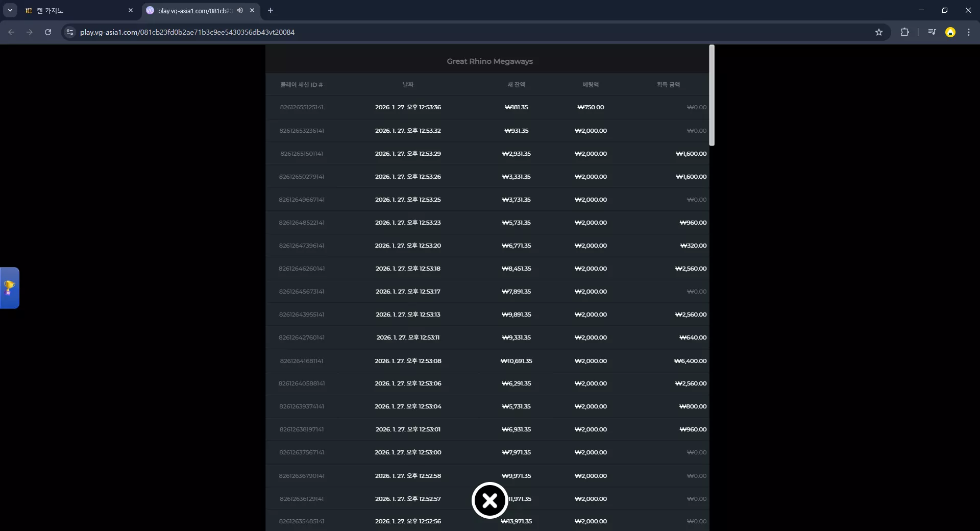
Task: Mute the play.vg-asia1.com tab audio
Action: 240,10
